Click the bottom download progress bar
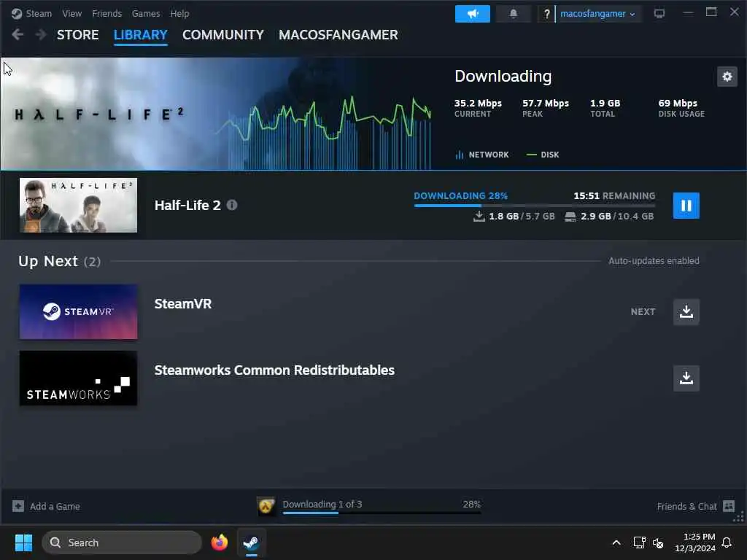Viewport: 747px width, 560px height. 382,513
